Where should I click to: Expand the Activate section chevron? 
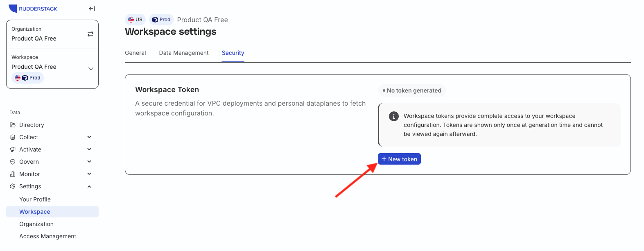pos(89,149)
